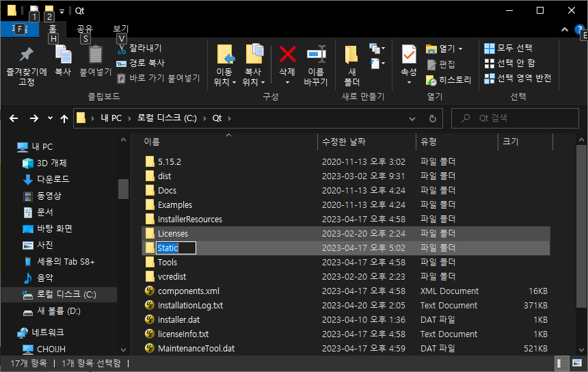Click Select none (선택 안 함)
The image size is (588, 372).
[x=510, y=63]
